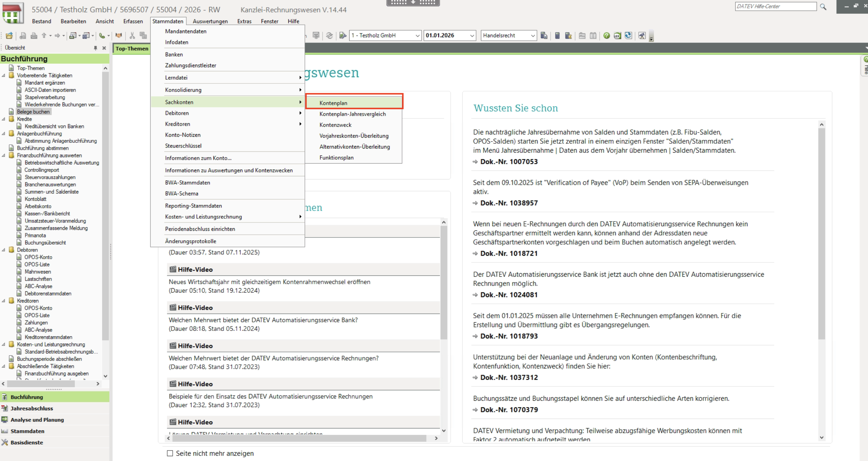The image size is (868, 461).
Task: Close the Übersicht panel
Action: point(104,48)
